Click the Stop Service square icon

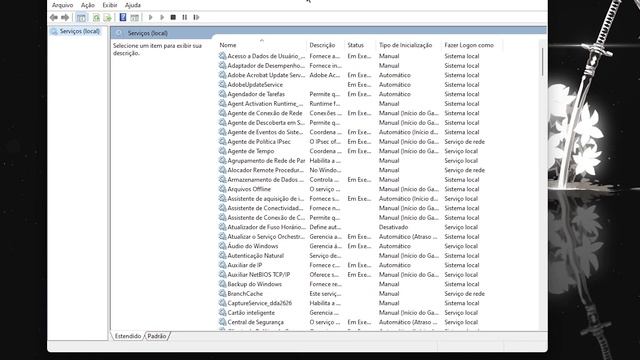(x=173, y=17)
